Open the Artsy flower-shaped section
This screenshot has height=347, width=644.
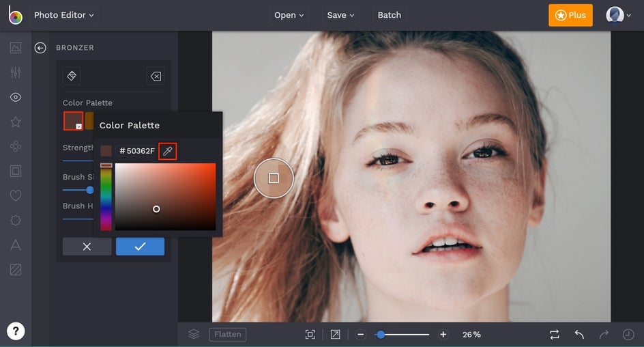pos(16,146)
